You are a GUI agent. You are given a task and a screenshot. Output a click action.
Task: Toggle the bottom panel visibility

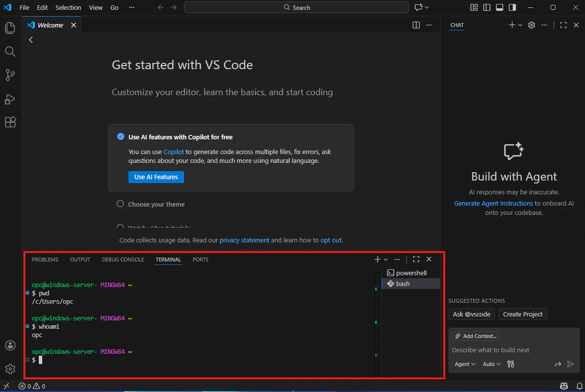point(500,7)
